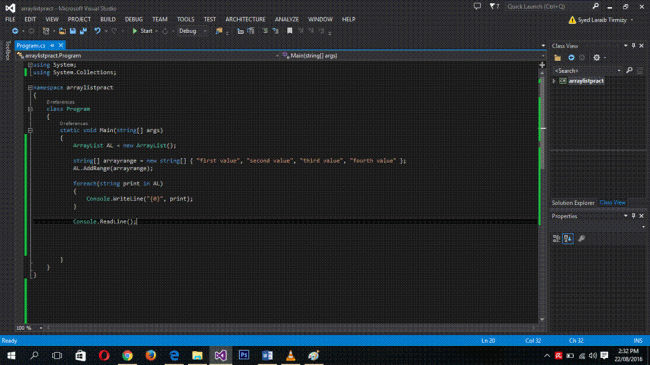Click the Navigate Backward toolbar icon
Screen dimensions: 650x365
point(15,31)
